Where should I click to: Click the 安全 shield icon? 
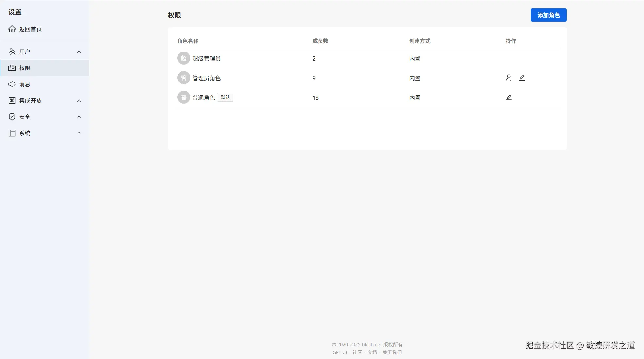[x=12, y=117]
